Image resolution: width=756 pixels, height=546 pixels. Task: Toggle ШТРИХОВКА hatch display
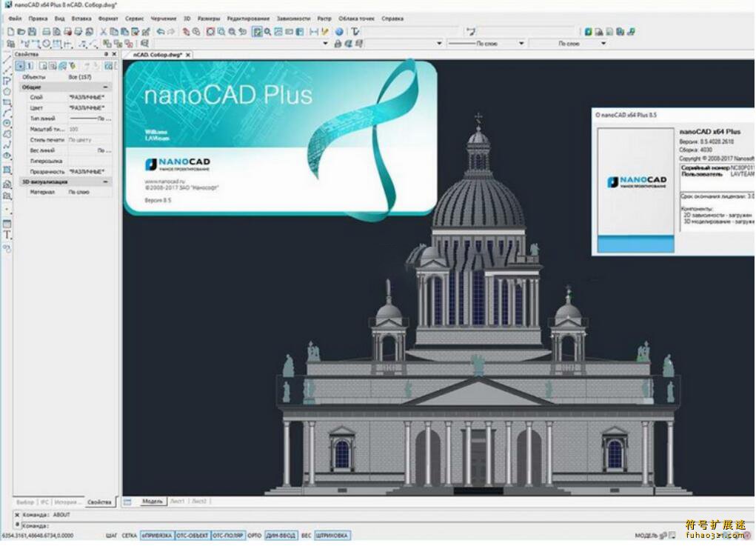(x=332, y=536)
